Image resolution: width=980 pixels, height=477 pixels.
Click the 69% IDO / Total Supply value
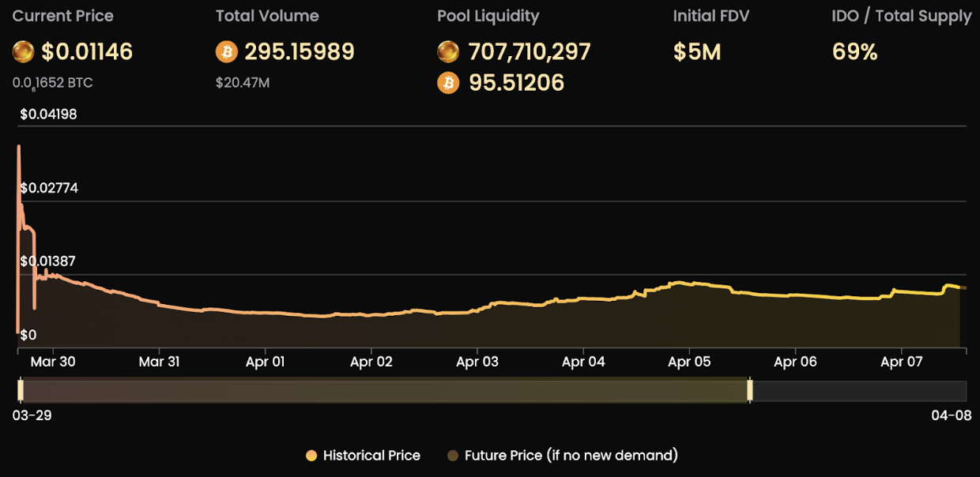854,52
